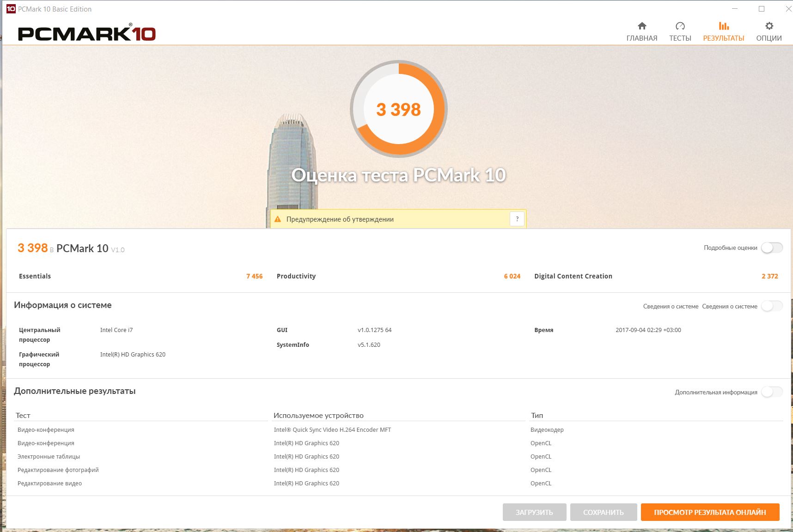Screen dimensions: 793x532
Task: Click the timestamp 2017-09-04 02:29 +03:00
Action: click(648, 330)
